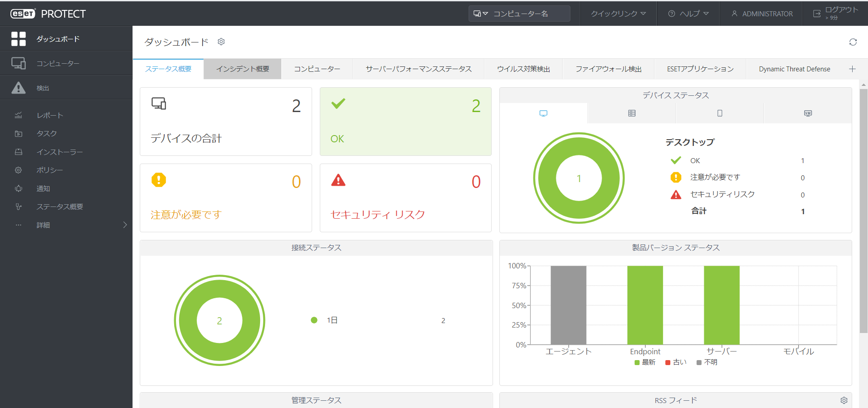Open the ヘルプ dropdown menu
This screenshot has width=868, height=408.
click(x=688, y=14)
